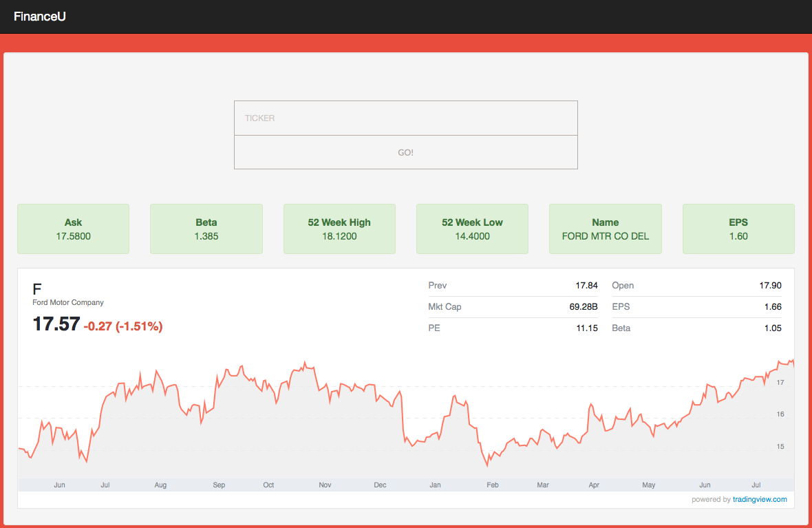This screenshot has width=812, height=528.
Task: Click the Jan label on chart timeline
Action: [435, 485]
